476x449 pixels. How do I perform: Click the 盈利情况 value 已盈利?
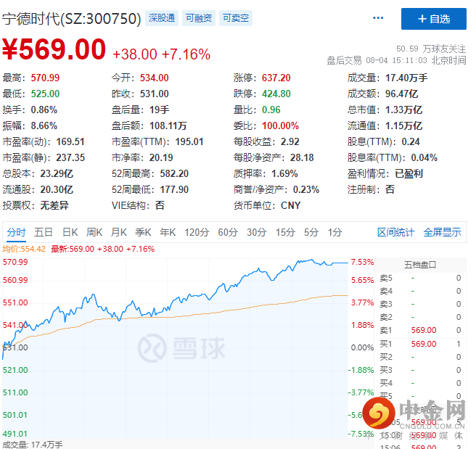tap(409, 173)
